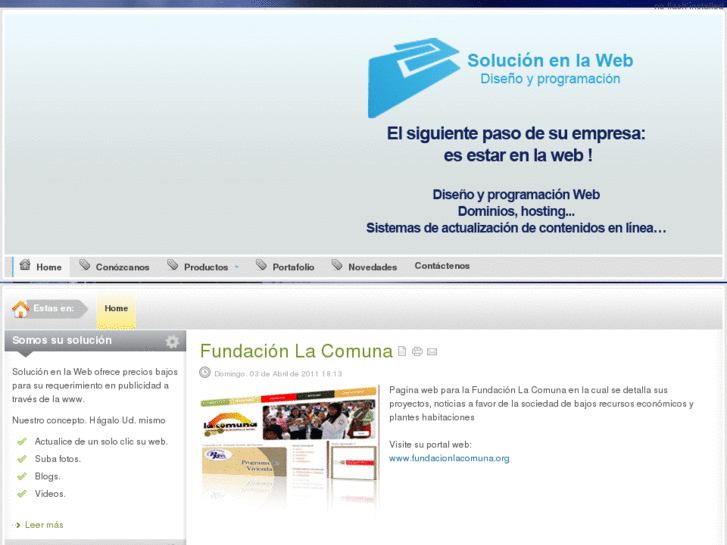Click the clock icon beside the article date

pos(205,372)
